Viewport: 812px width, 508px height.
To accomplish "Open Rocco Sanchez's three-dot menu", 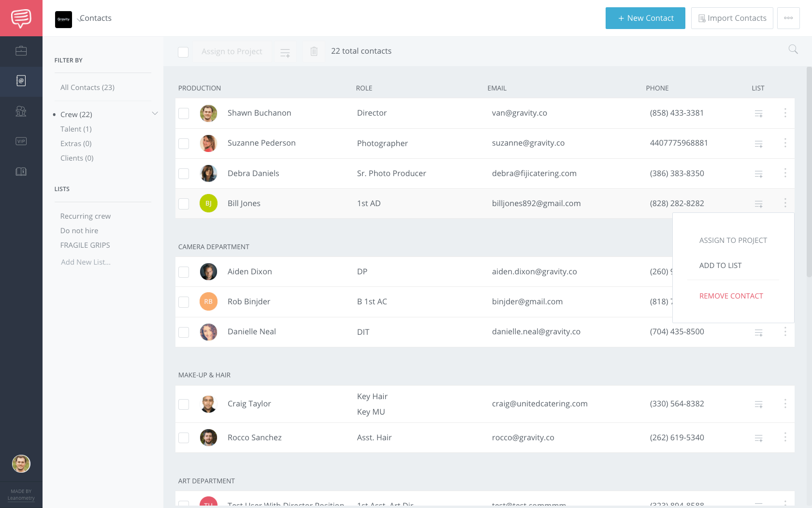I will point(785,437).
